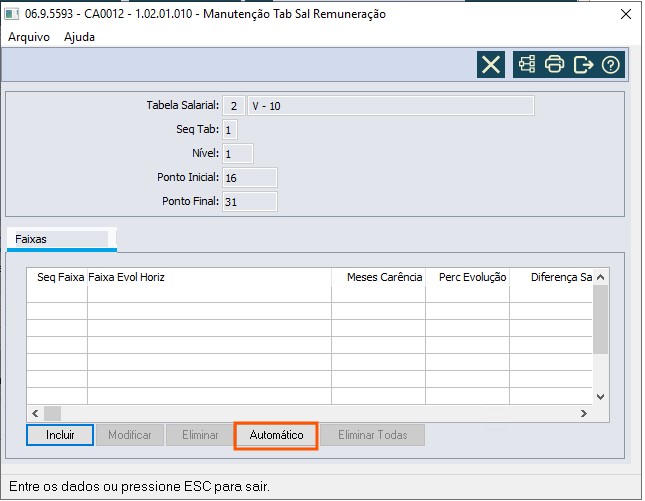645x501 pixels.
Task: Click the Eliminar Todas button
Action: coord(373,435)
